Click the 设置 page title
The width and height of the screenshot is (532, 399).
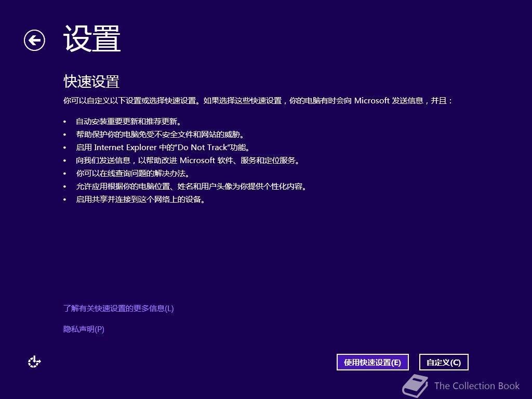pyautogui.click(x=92, y=38)
